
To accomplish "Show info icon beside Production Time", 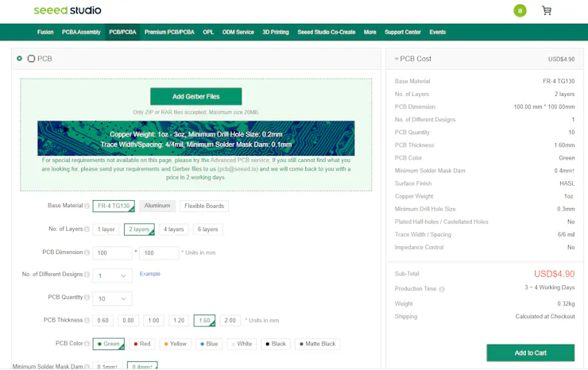I will [x=442, y=289].
